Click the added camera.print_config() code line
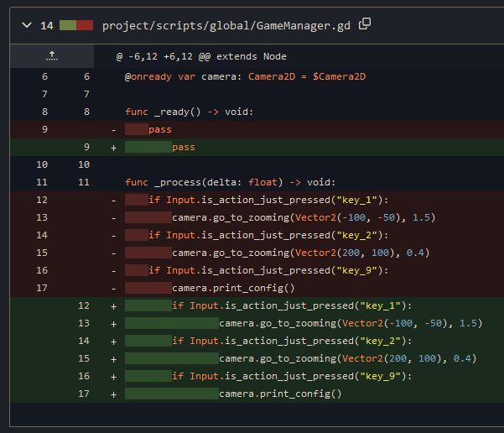504x433 pixels. (x=280, y=394)
